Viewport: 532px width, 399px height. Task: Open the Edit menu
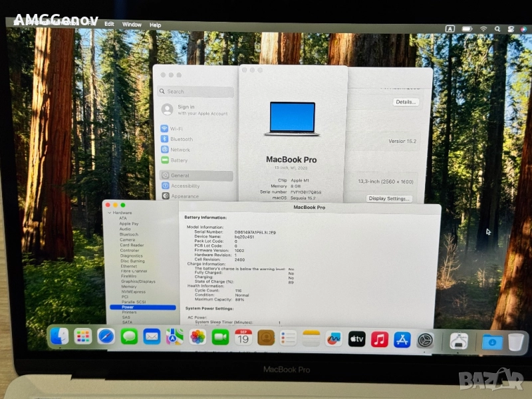pos(109,24)
